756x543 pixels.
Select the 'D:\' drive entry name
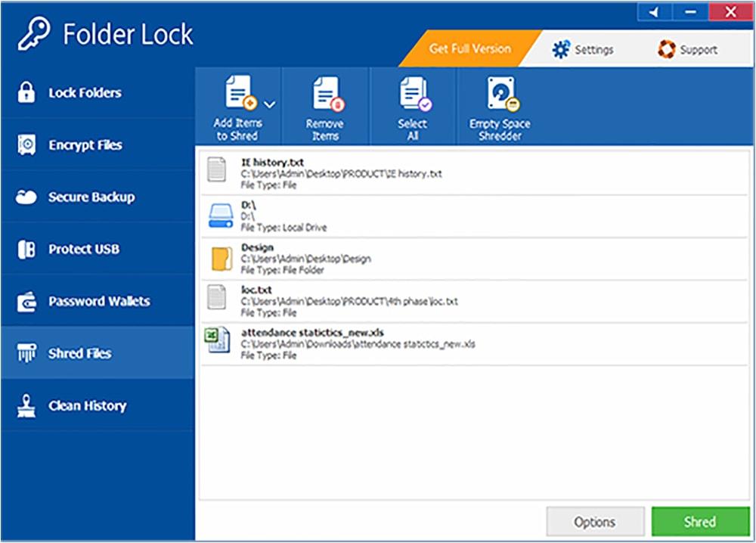[248, 206]
